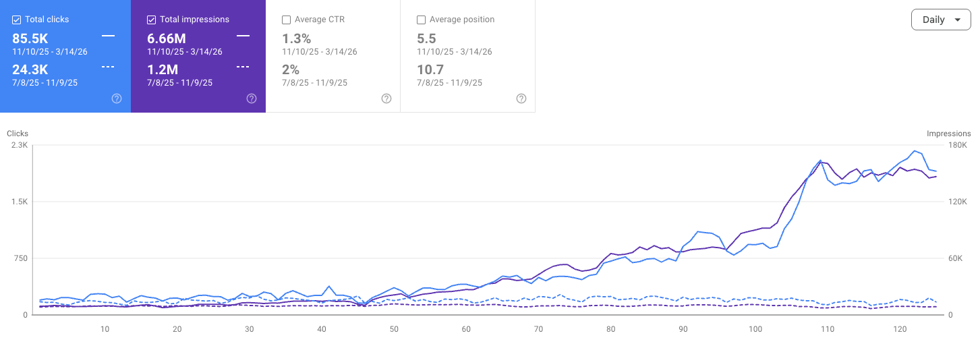Click the Impressions axis title
The height and width of the screenshot is (348, 980).
pyautogui.click(x=948, y=134)
